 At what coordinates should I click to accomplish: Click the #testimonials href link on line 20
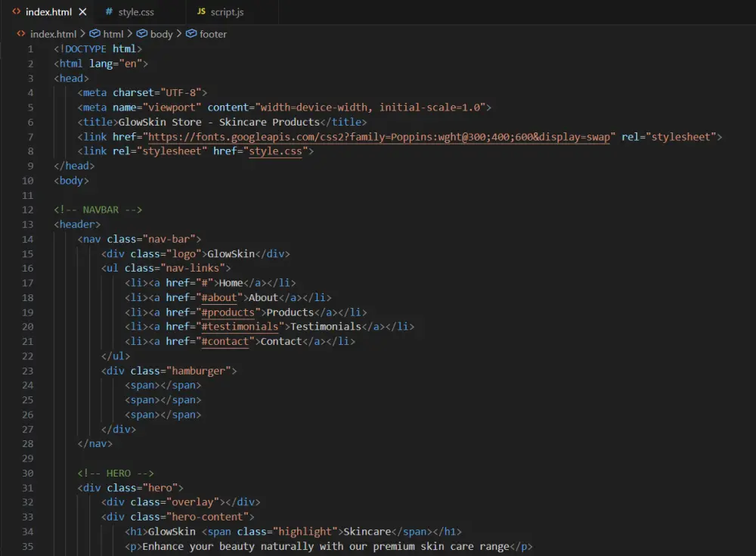(240, 326)
